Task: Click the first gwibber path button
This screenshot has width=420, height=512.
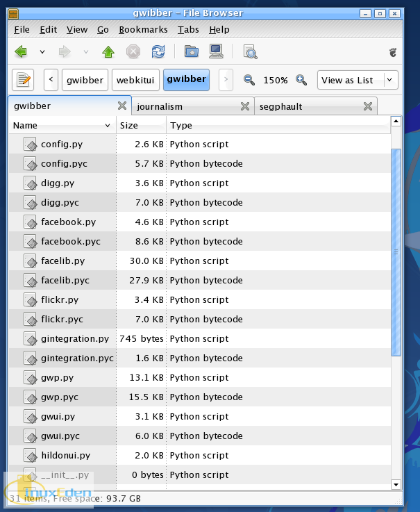Action: [x=85, y=80]
